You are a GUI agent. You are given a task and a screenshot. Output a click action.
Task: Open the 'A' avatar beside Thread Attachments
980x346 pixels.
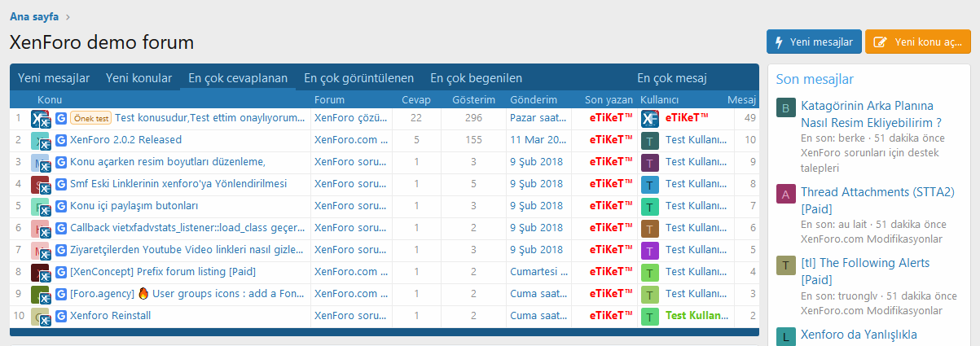[785, 195]
